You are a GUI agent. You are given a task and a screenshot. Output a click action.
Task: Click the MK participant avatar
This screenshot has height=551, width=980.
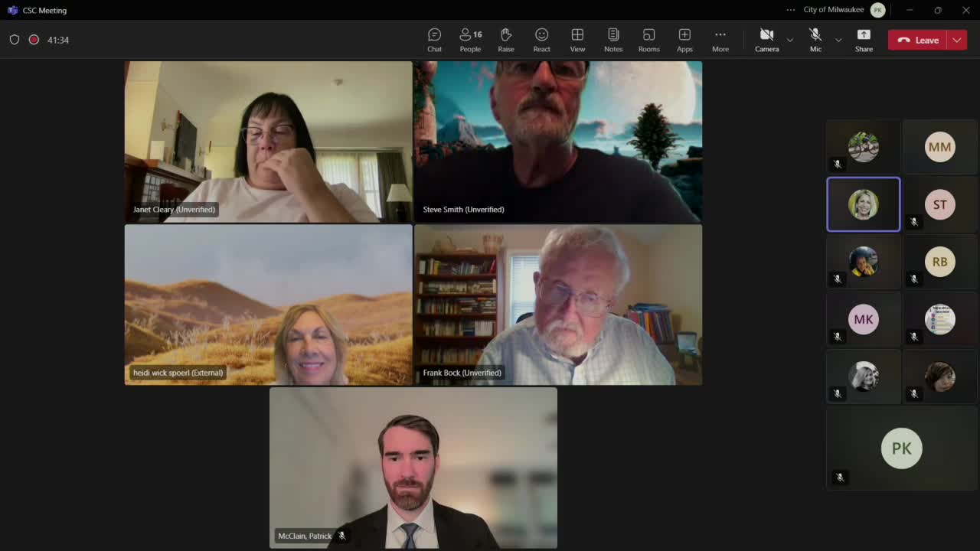pyautogui.click(x=864, y=319)
